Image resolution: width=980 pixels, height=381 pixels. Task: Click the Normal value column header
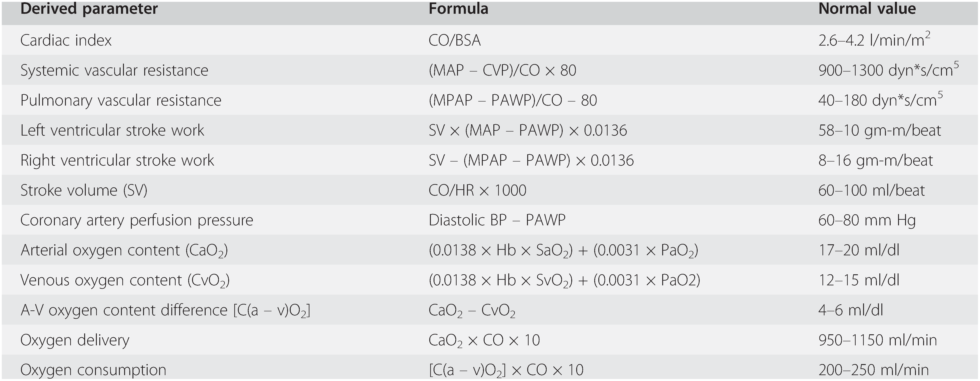[x=867, y=9]
